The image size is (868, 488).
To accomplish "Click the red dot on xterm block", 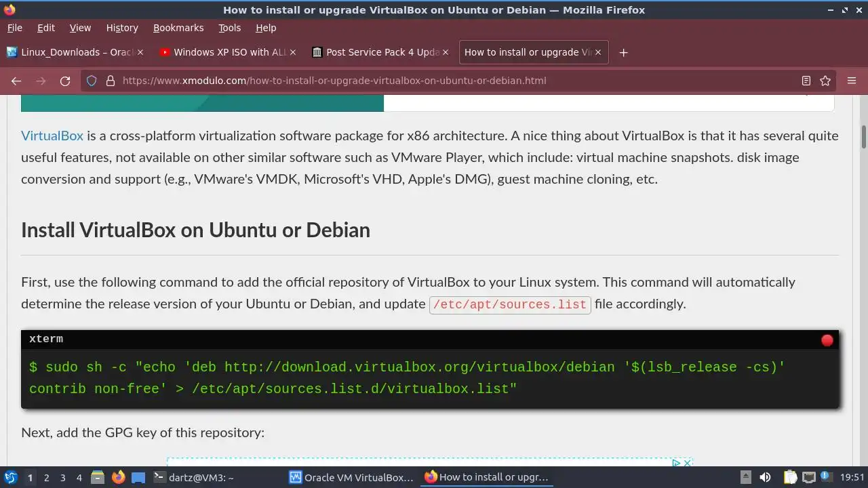I will click(827, 340).
